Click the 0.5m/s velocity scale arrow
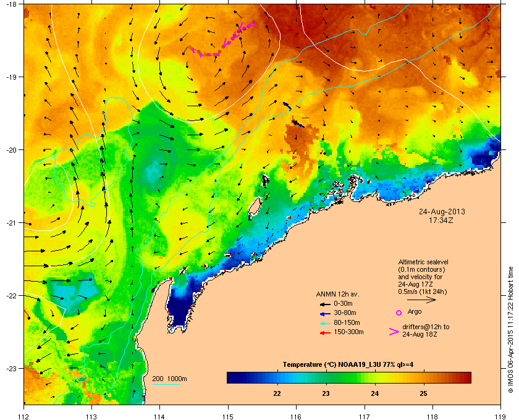The width and height of the screenshot is (519, 420). coord(421,300)
